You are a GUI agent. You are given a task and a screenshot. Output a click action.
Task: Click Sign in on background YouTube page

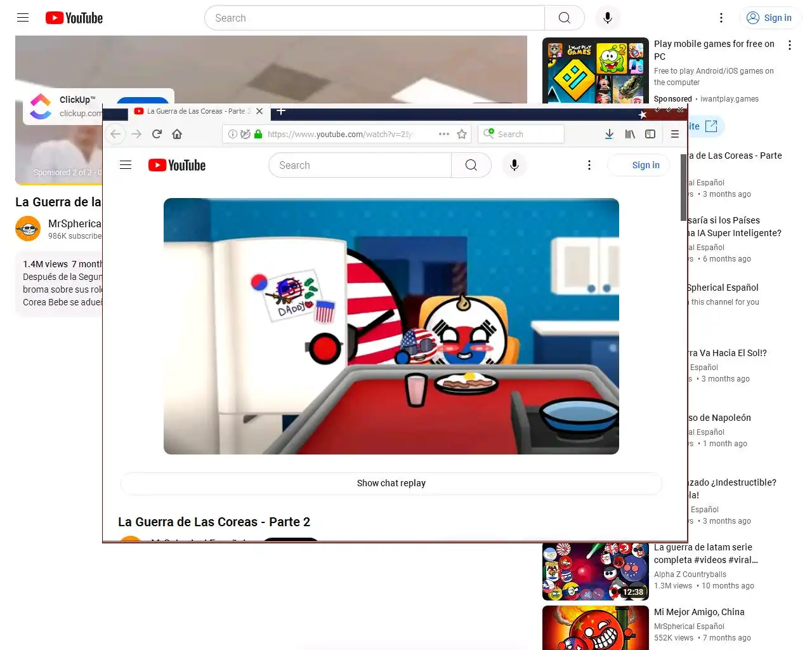pos(769,18)
